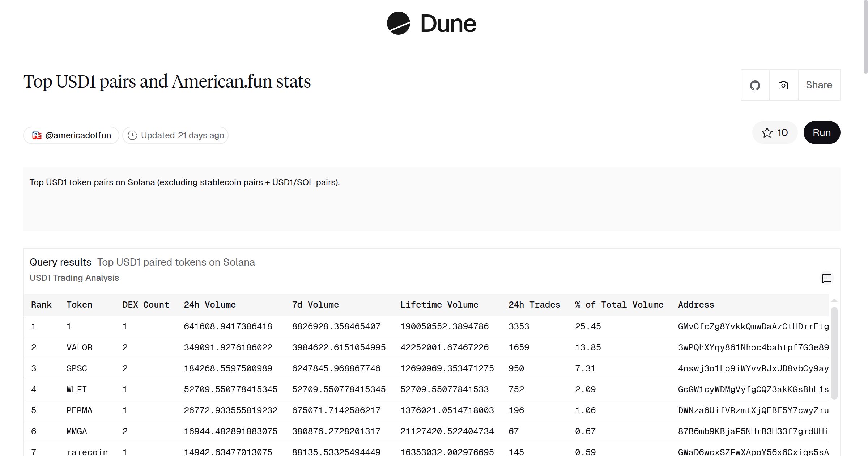The width and height of the screenshot is (868, 456).
Task: Click the camera screenshot icon
Action: (x=783, y=85)
